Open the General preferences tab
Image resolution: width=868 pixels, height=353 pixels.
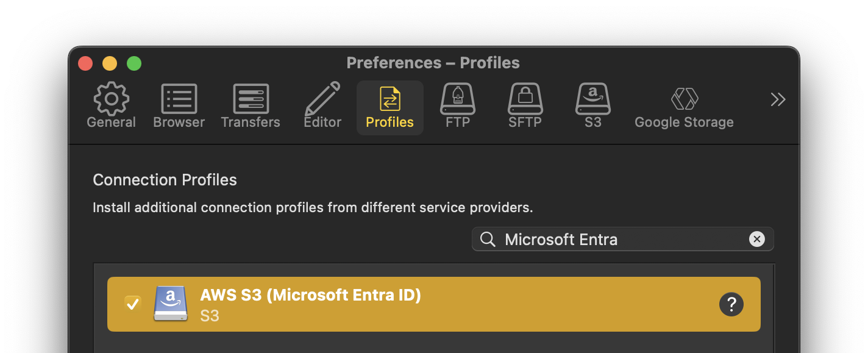(x=111, y=107)
